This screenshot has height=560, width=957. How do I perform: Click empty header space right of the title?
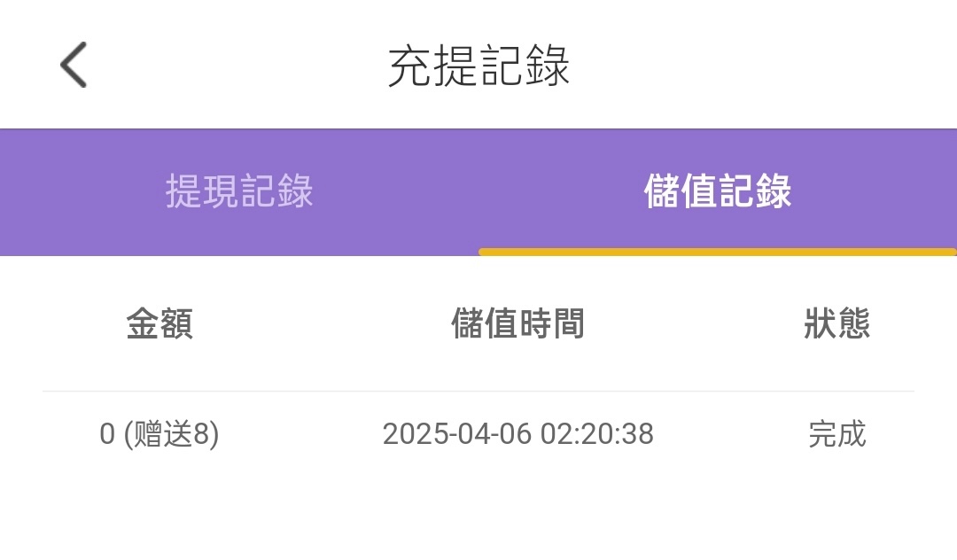tap(762, 65)
